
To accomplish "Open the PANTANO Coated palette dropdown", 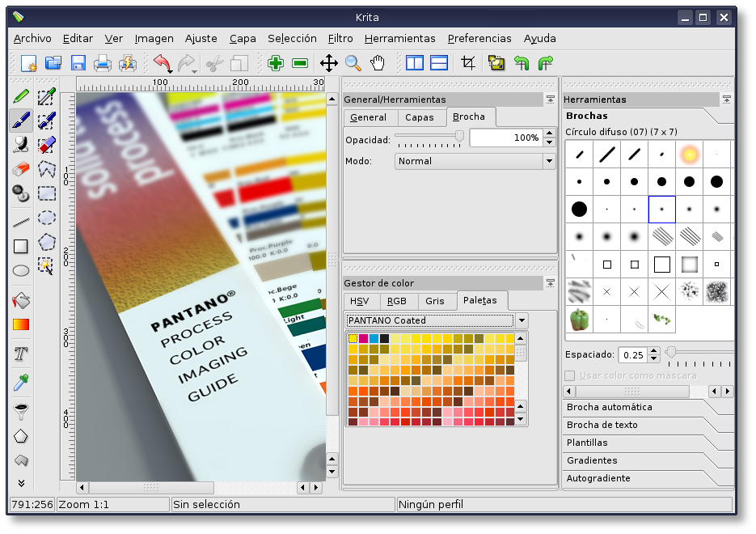I will pos(437,320).
